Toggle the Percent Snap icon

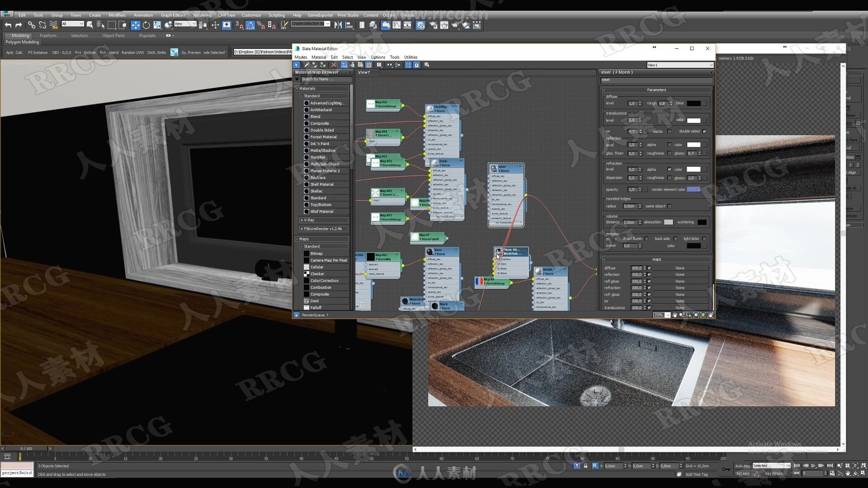(261, 25)
